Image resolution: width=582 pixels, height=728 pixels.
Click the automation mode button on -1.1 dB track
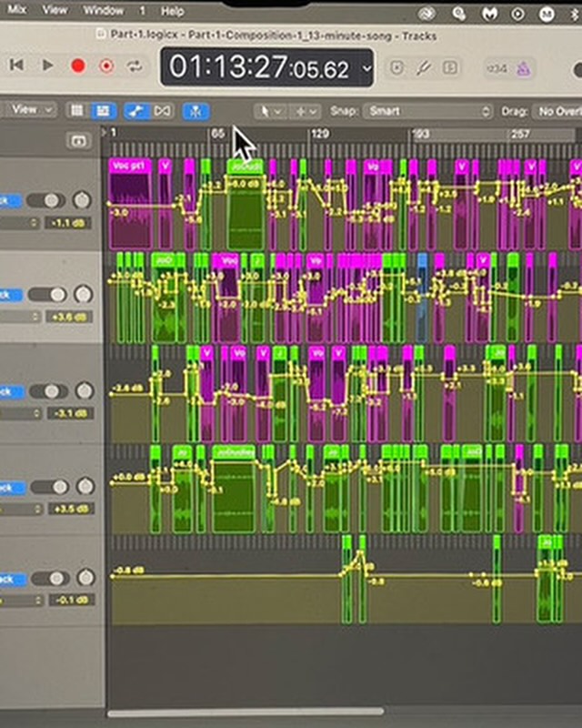tap(10, 200)
